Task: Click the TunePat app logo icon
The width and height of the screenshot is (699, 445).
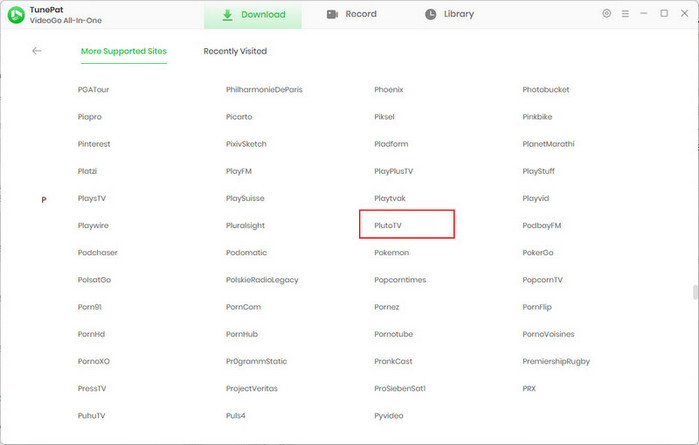Action: point(16,15)
